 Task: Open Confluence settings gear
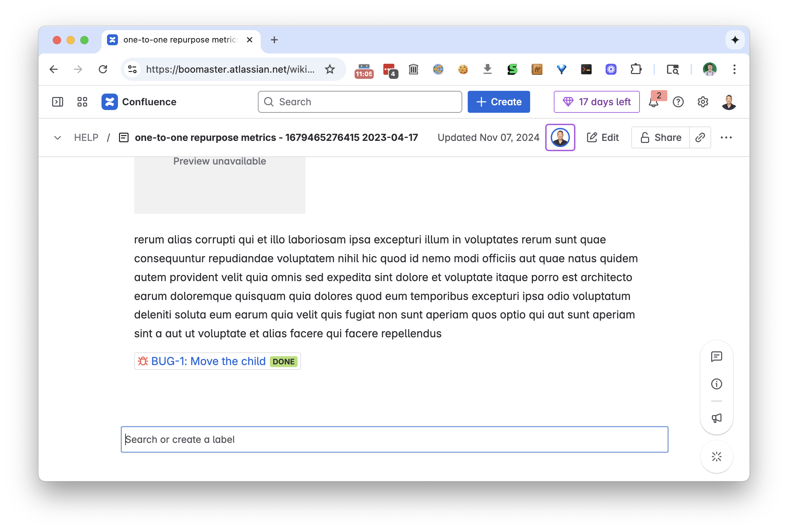pos(703,102)
